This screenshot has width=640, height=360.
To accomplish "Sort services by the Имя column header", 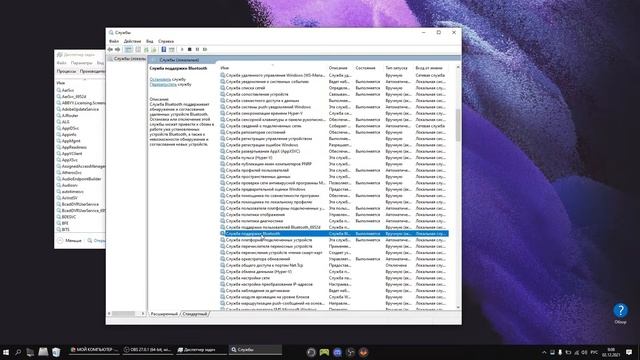I will (x=224, y=68).
